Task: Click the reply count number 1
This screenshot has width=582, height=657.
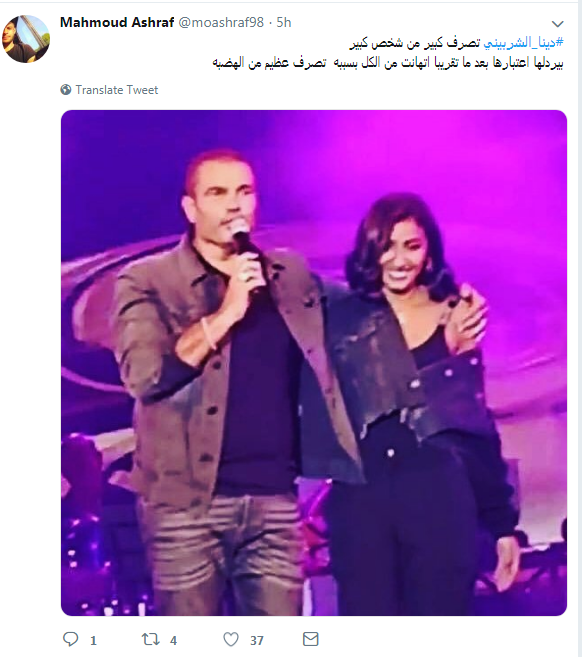Action: 93,640
